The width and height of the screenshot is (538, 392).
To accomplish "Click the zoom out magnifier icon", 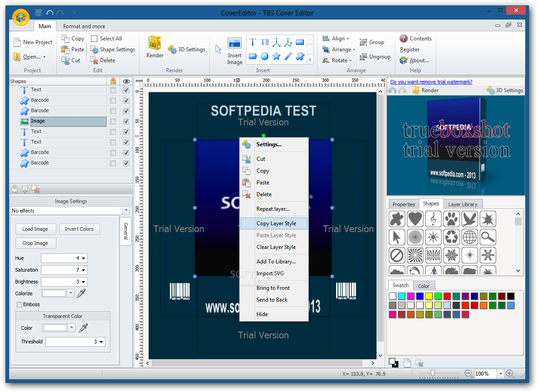I will (x=468, y=374).
